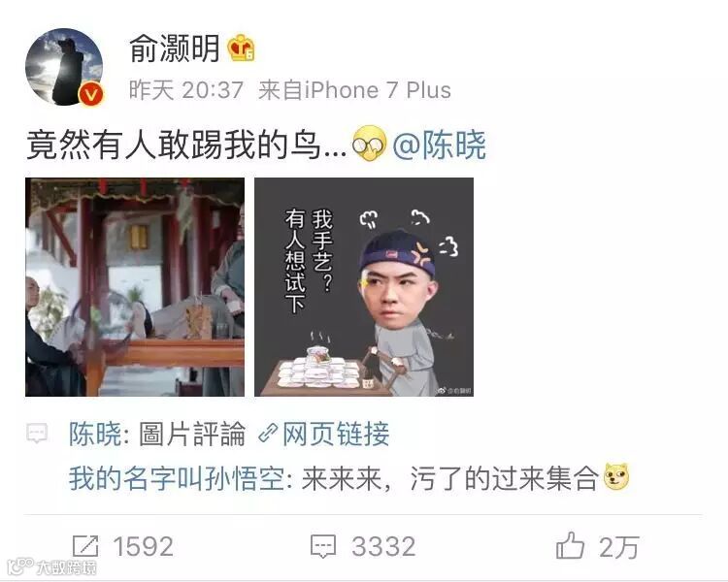This screenshot has height=582, width=728.
Task: Tap the post time 昨天 20:37
Action: click(186, 90)
